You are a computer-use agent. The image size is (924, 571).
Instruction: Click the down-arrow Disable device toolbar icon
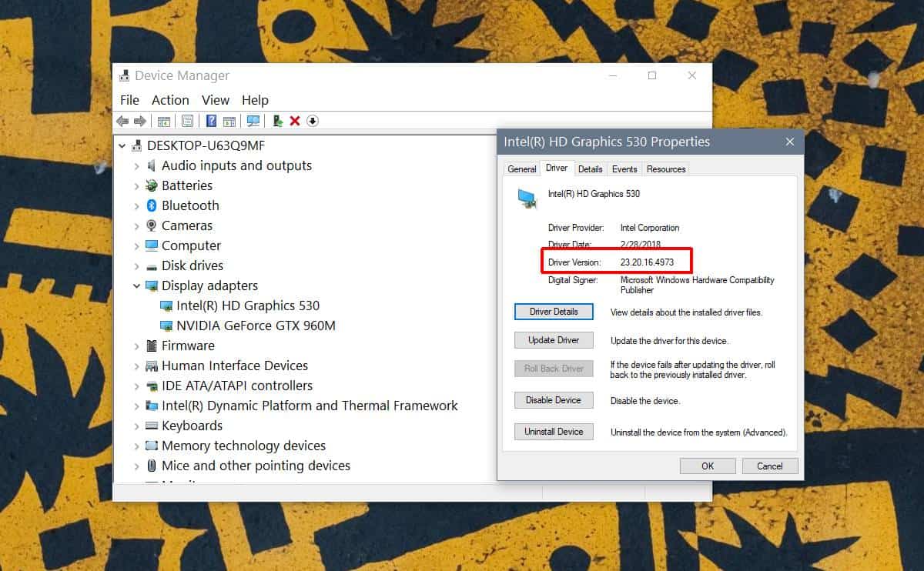coord(313,121)
